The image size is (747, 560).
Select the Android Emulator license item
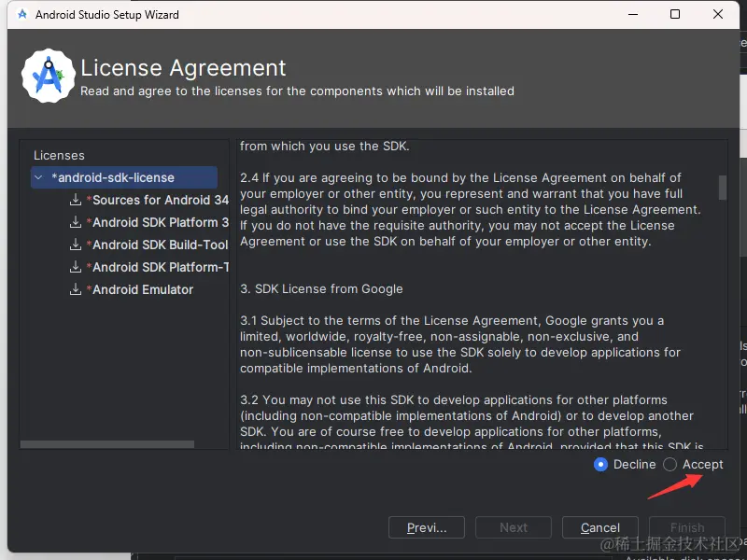pyautogui.click(x=140, y=289)
